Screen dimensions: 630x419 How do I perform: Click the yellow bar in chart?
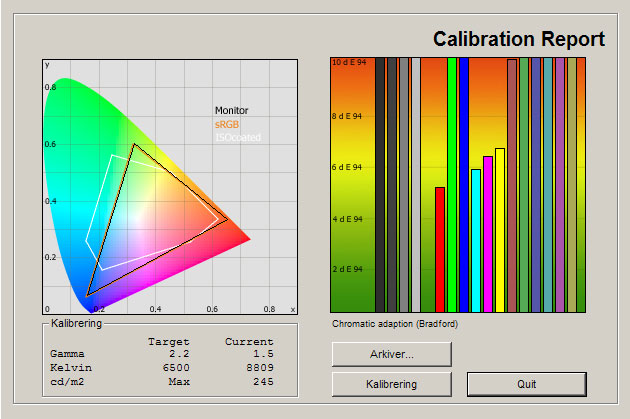click(500, 230)
